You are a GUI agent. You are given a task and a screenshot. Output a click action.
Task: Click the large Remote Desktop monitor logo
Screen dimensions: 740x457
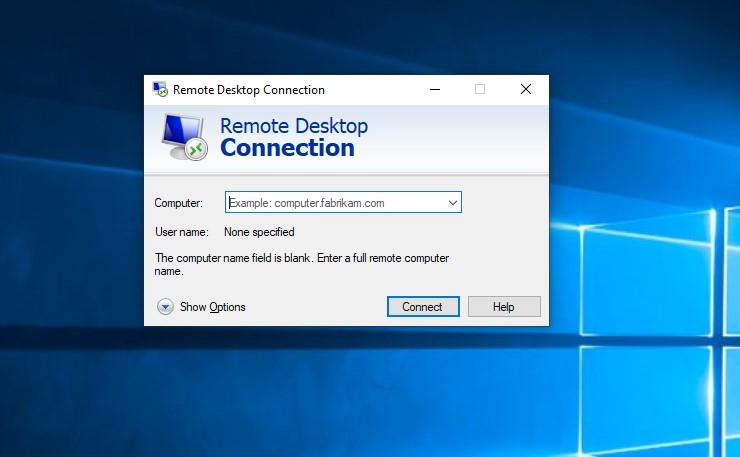click(185, 137)
